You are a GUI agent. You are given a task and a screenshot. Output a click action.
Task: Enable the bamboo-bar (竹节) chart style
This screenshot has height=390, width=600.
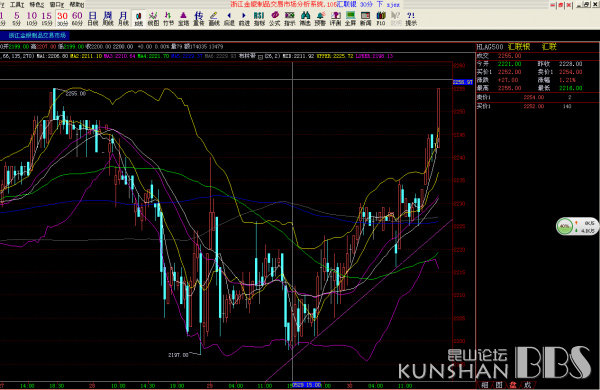[168, 18]
